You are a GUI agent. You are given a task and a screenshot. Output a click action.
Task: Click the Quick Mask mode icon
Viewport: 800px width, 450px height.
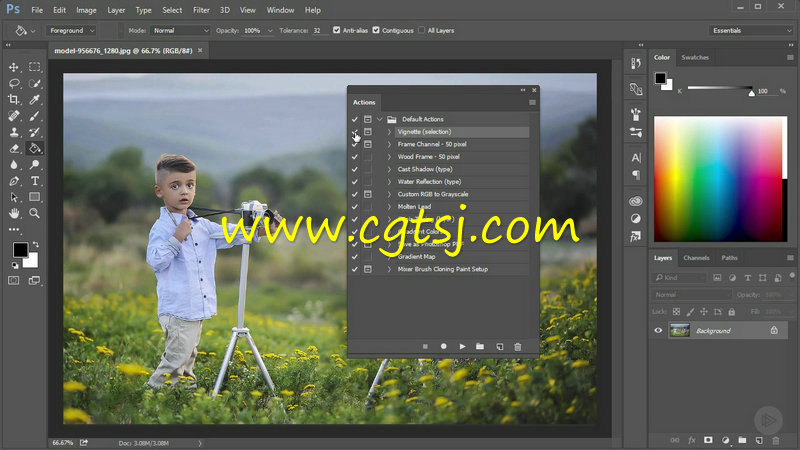point(14,281)
